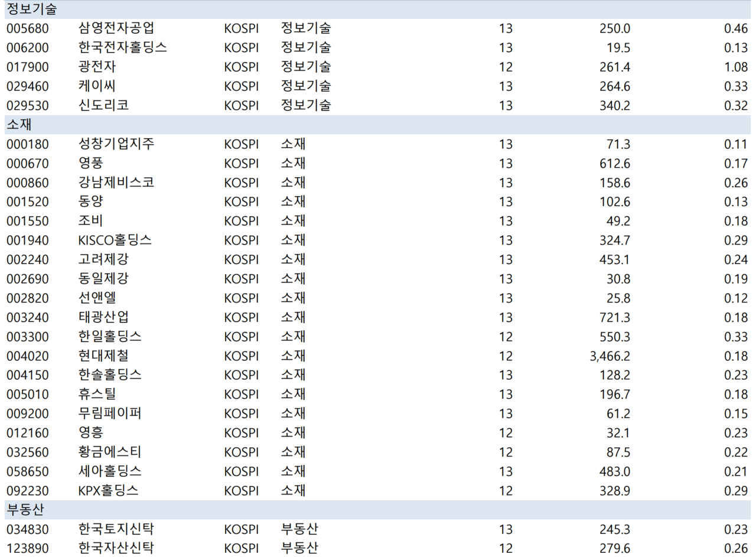Click stock code 002820

(x=28, y=298)
